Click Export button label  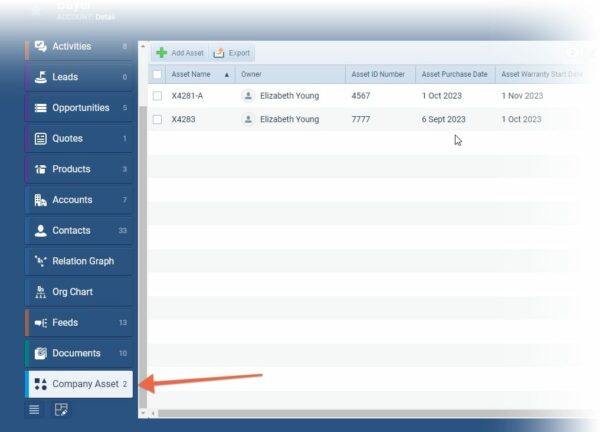[x=239, y=53]
